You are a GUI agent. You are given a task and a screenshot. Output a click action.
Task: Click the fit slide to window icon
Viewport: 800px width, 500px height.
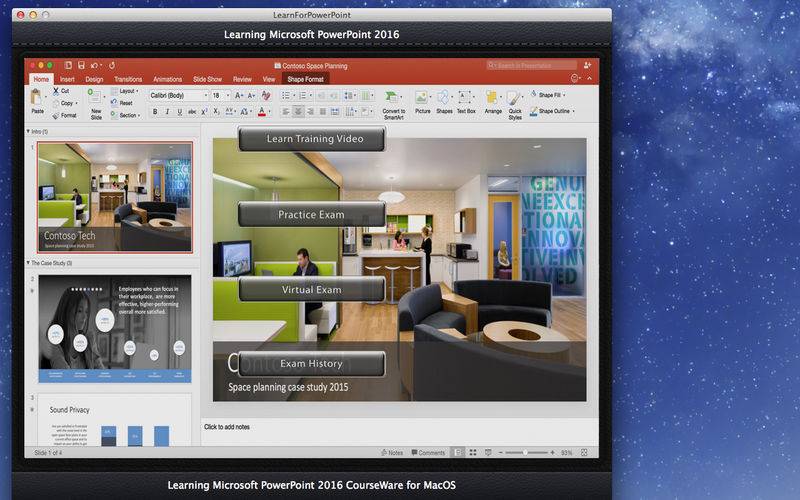pyautogui.click(x=584, y=453)
